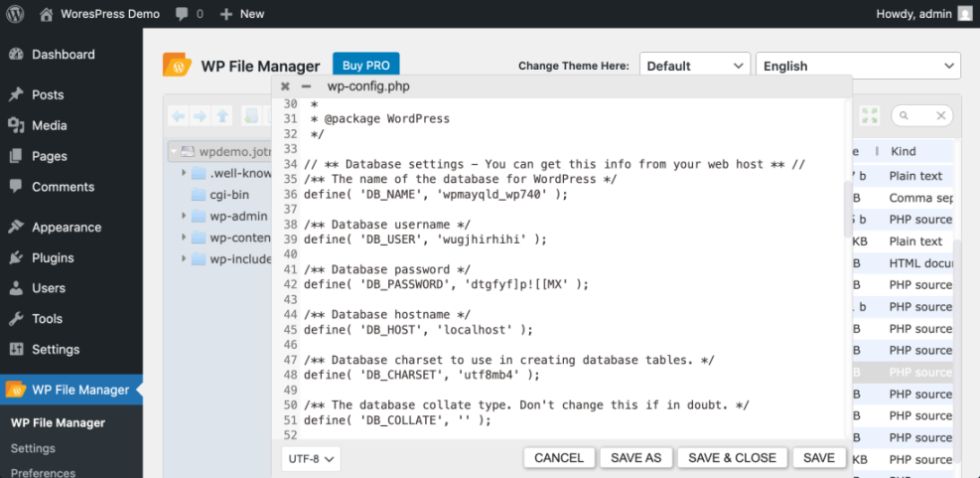Select WP File Manager highlighted sidebar item

click(71, 390)
